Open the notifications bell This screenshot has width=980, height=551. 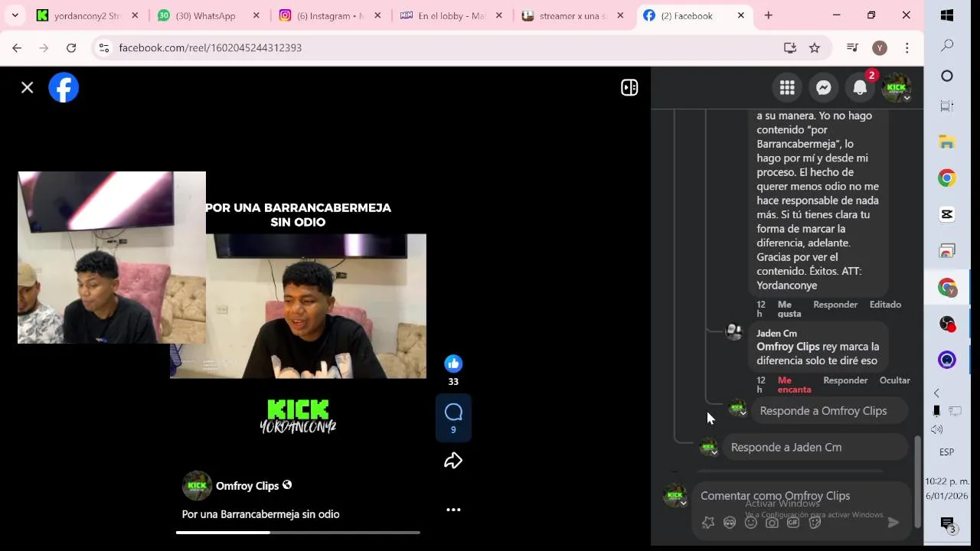[x=860, y=87]
